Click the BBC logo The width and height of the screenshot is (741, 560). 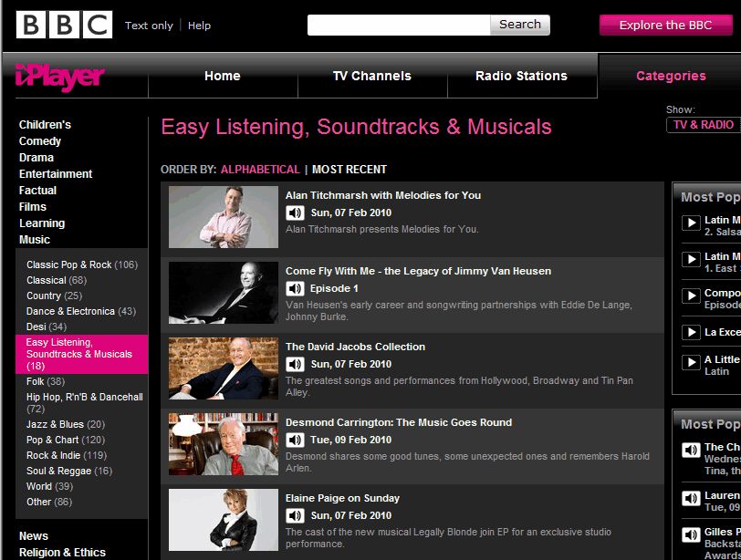click(x=64, y=25)
